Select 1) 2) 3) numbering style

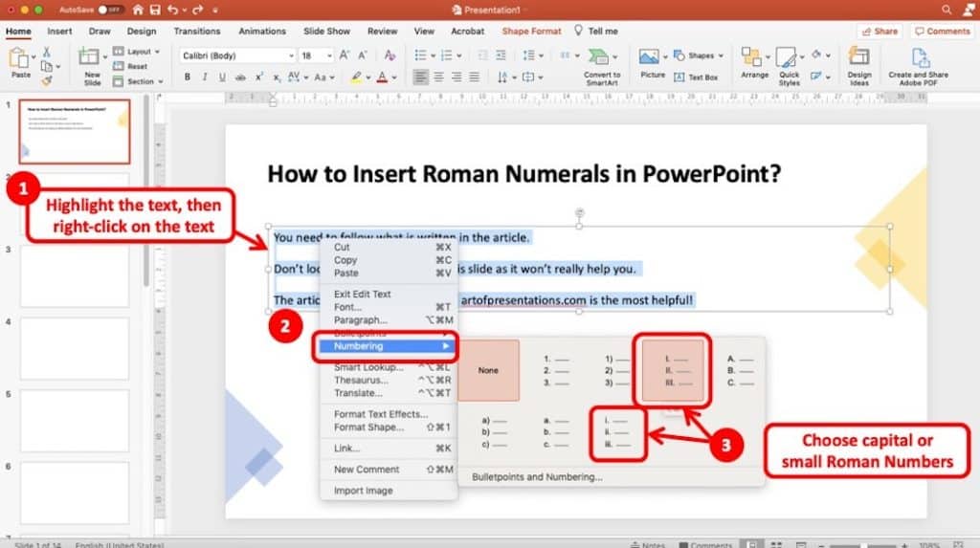point(617,370)
